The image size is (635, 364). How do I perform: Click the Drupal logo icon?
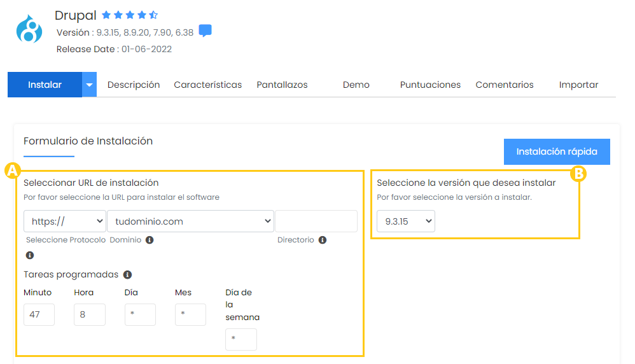click(29, 29)
